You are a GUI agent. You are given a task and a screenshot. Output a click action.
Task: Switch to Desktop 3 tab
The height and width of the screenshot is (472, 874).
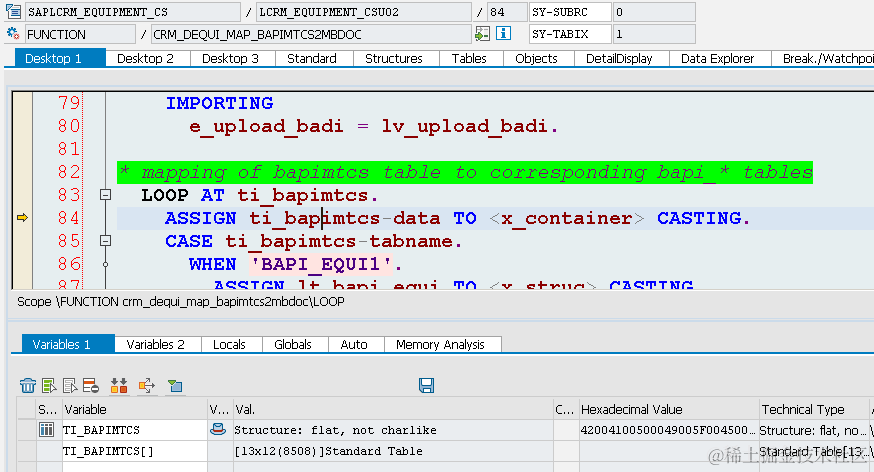(231, 59)
